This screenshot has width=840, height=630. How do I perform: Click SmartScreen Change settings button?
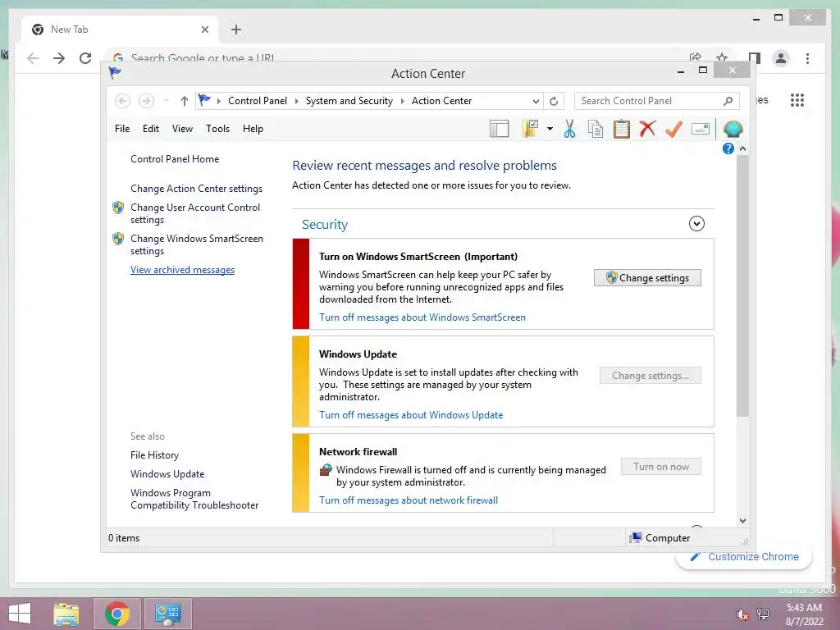647,277
